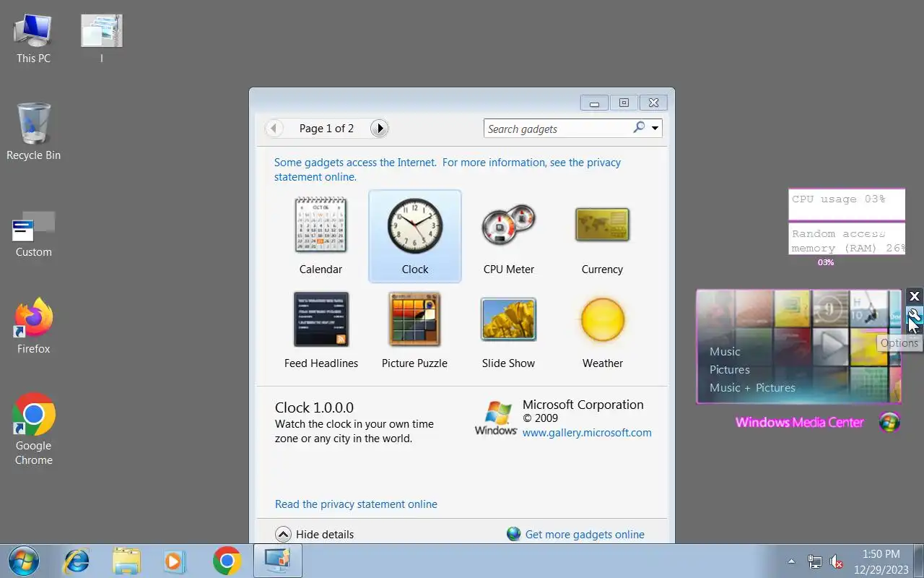
Task: Click the Random access memory gadget box
Action: 847,239
